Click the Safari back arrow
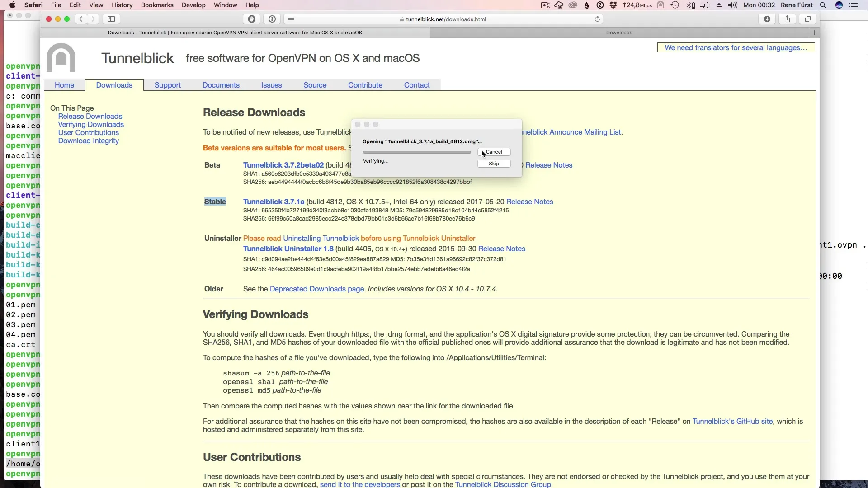 [81, 19]
